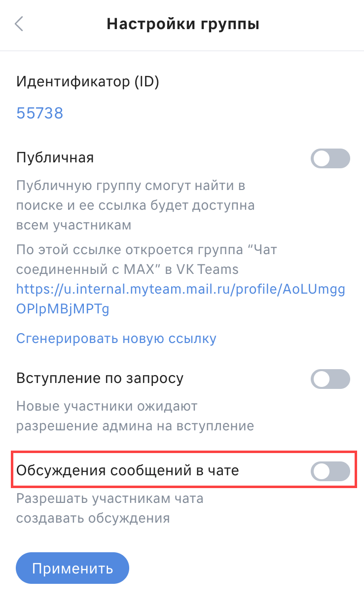
Task: Click the Разрешать участникам чата description text
Action: click(110, 508)
